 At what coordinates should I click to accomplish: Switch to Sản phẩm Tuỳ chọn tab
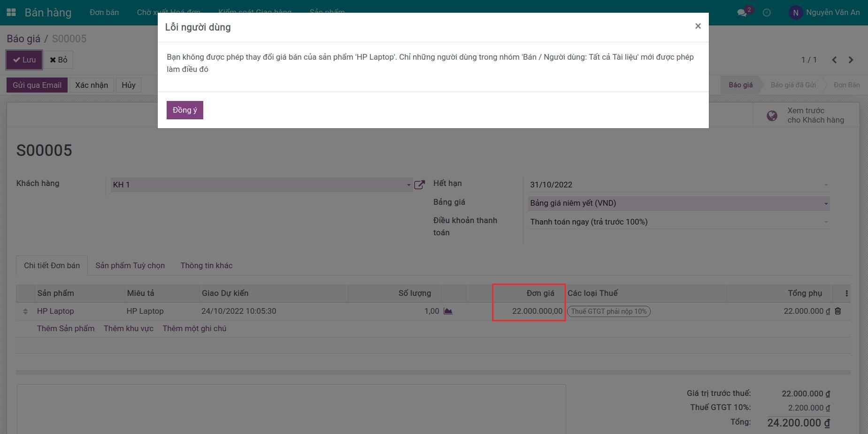(x=130, y=265)
